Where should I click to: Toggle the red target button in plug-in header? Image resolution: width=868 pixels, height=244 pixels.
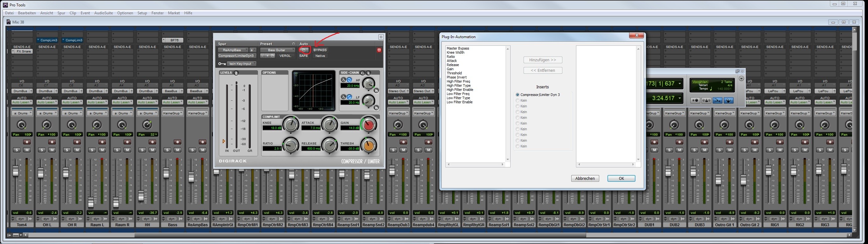tap(379, 50)
